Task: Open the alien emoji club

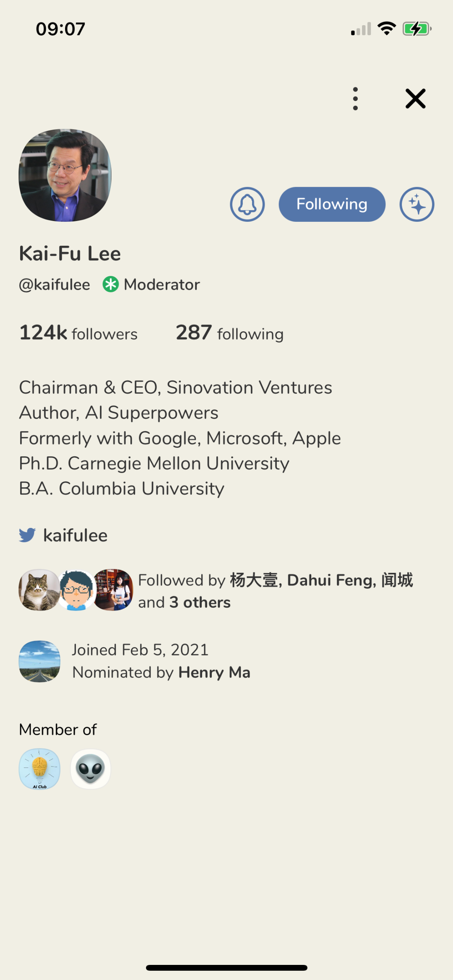Action: pos(91,769)
